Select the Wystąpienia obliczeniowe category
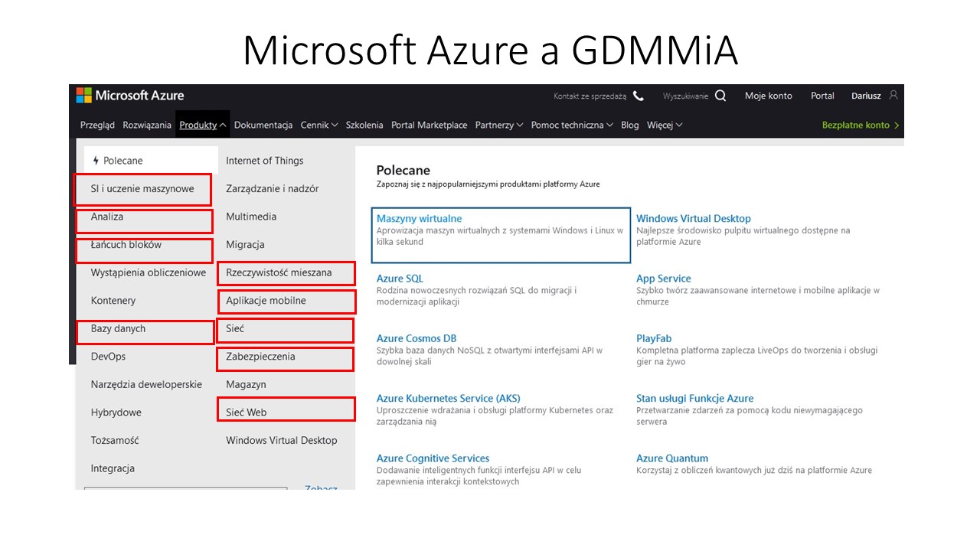The width and height of the screenshot is (980, 551). [149, 272]
